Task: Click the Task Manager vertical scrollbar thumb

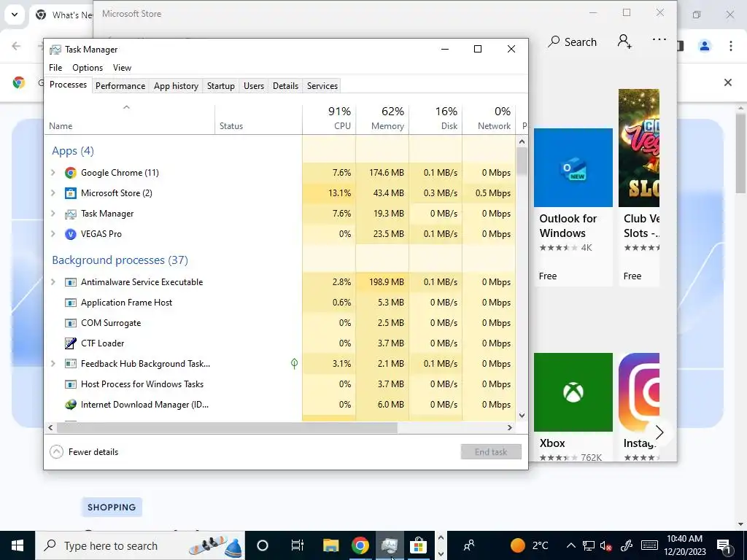Action: 522,161
